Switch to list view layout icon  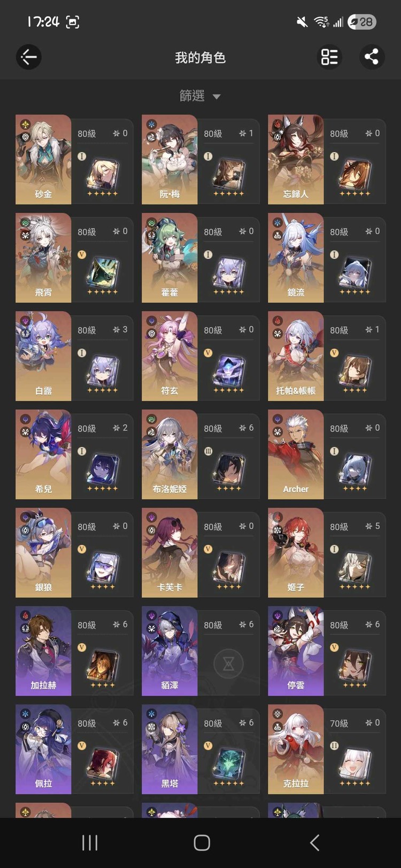(x=329, y=57)
